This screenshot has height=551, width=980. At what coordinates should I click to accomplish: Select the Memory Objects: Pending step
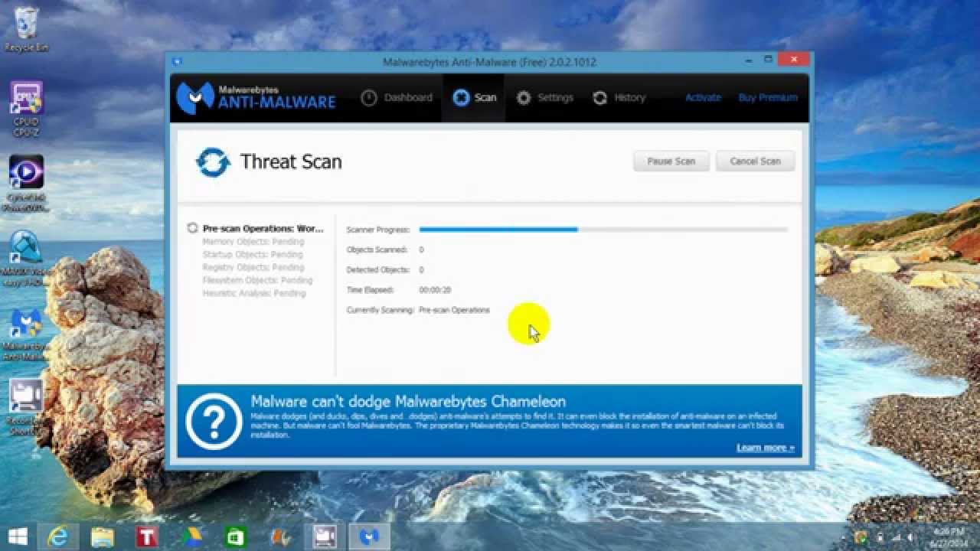(x=253, y=242)
